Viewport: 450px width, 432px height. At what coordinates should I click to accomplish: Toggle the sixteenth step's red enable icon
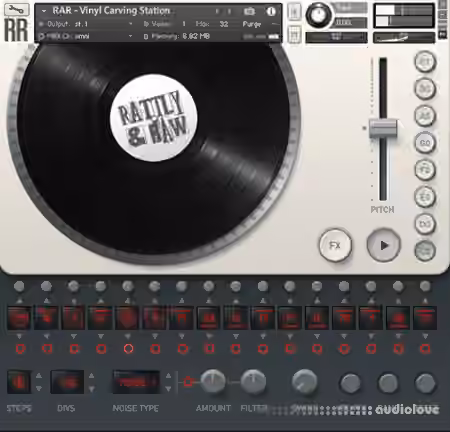click(x=425, y=349)
